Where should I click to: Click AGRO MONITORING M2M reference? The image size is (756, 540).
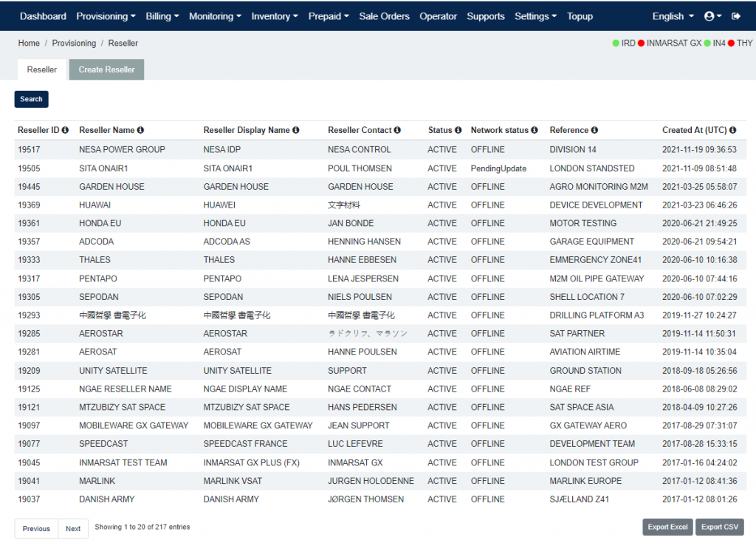[x=598, y=187]
